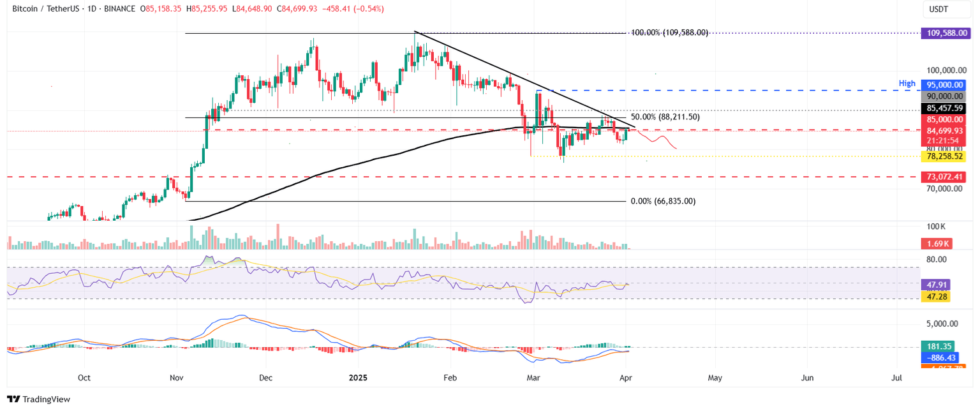980x411 pixels.
Task: Click the 2025 label on the time axis
Action: coord(358,378)
